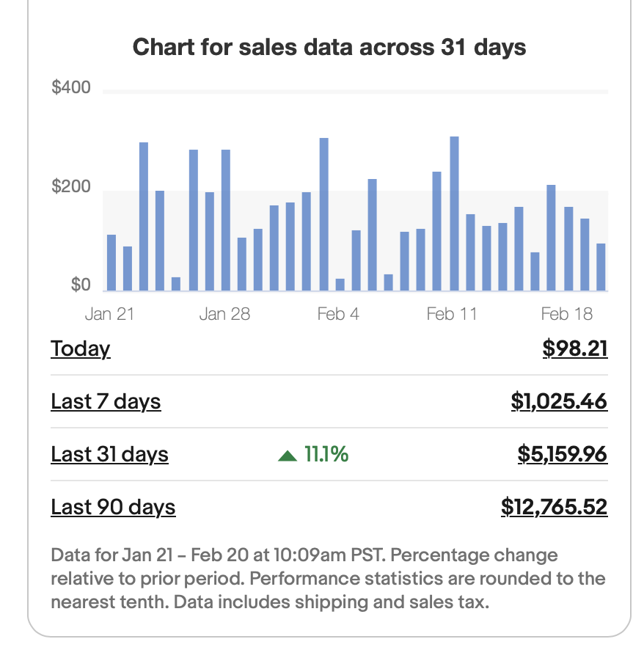Select the Jan 28 date axis label
This screenshot has height=650, width=644.
pyautogui.click(x=224, y=314)
